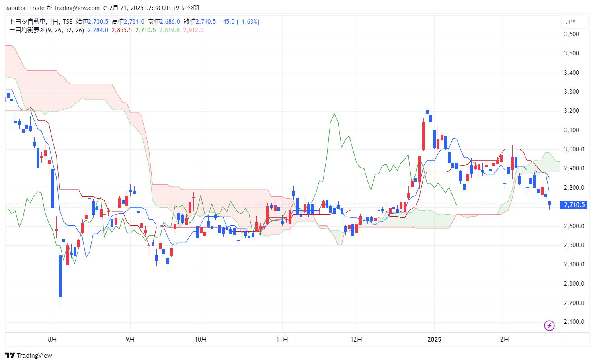Click the 3,200.0 price scale label
Viewport: 595px width, 364px height.
[572, 111]
